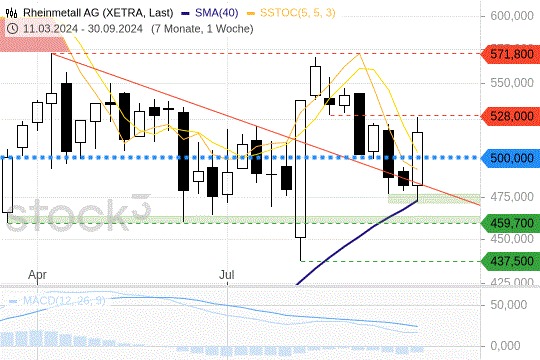Click the blue 500,000 price level tag

[x=510, y=158]
